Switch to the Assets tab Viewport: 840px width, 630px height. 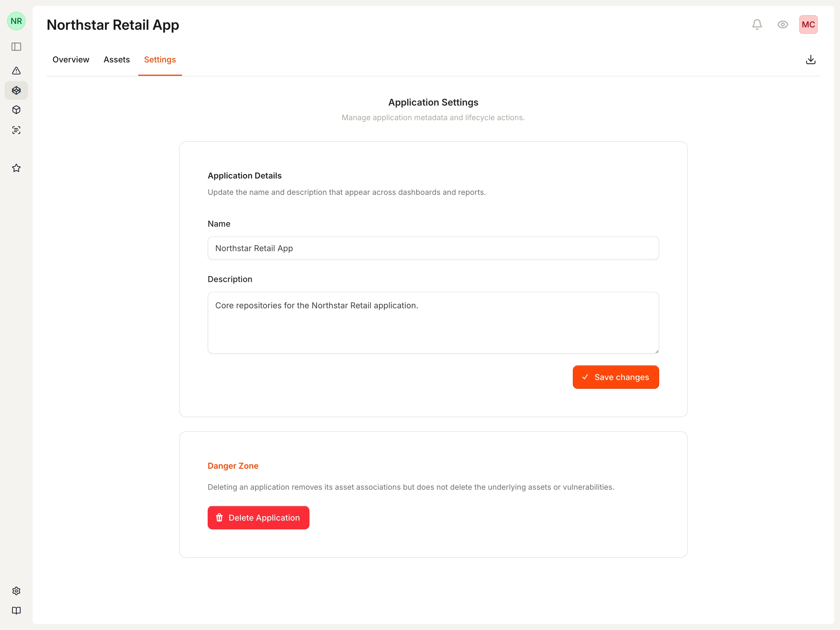tap(117, 60)
